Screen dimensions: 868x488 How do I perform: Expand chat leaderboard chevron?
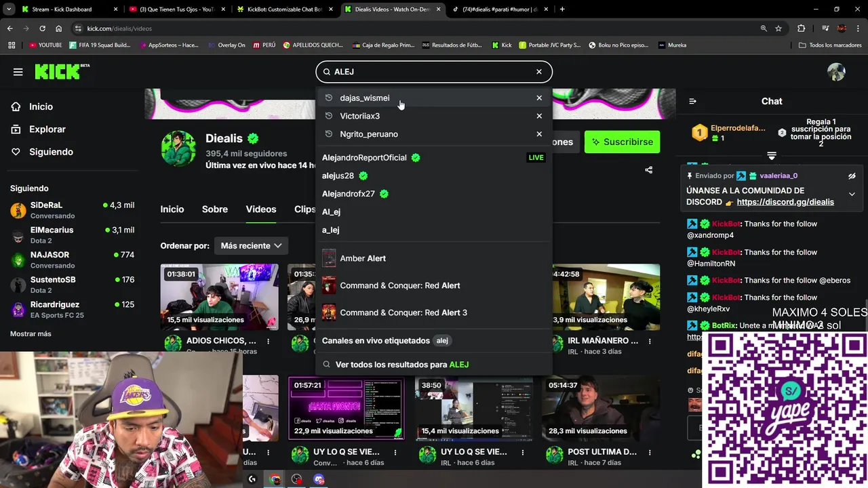coord(772,156)
